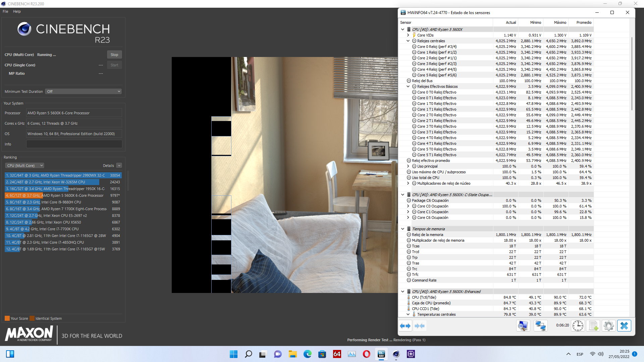The height and width of the screenshot is (362, 644).
Task: Click Start for CPU Single Core test
Action: tap(114, 65)
